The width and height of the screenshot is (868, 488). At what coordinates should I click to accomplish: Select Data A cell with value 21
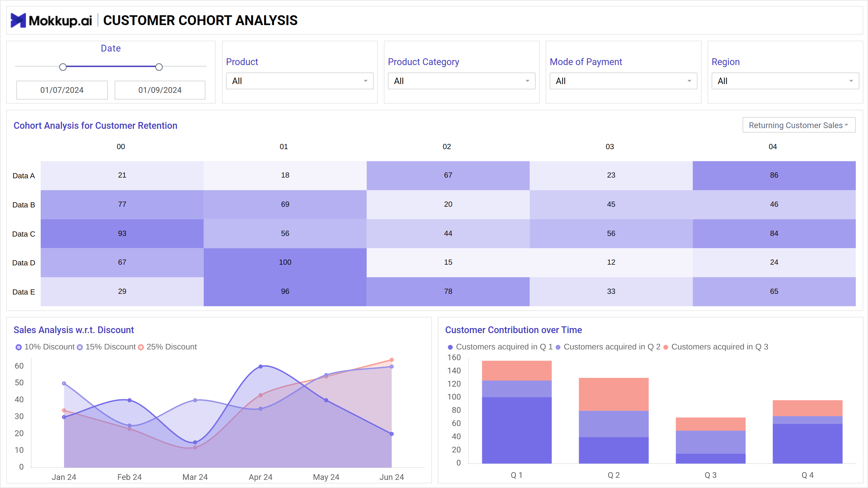(x=122, y=176)
